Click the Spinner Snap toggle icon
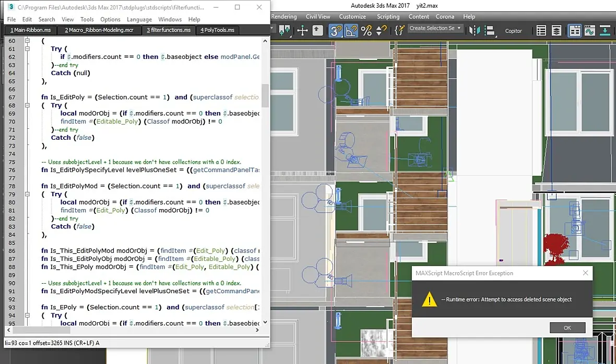The height and width of the screenshot is (364, 616). 381,31
